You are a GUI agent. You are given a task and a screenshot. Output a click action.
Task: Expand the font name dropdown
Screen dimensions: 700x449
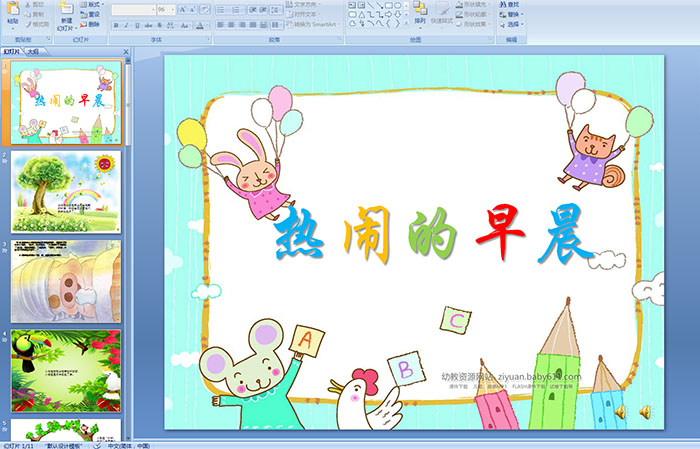(150, 9)
